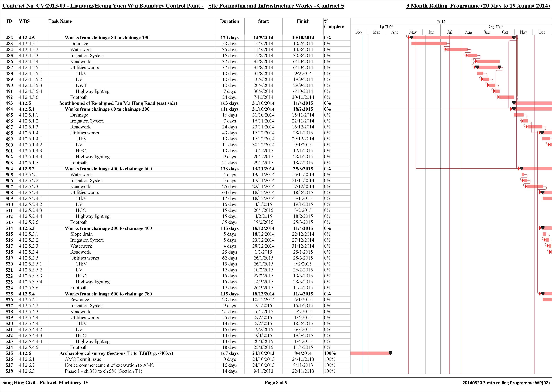Click the Roadwork Gantt bar in row 497
The height and width of the screenshot is (392, 552).
click(535, 127)
